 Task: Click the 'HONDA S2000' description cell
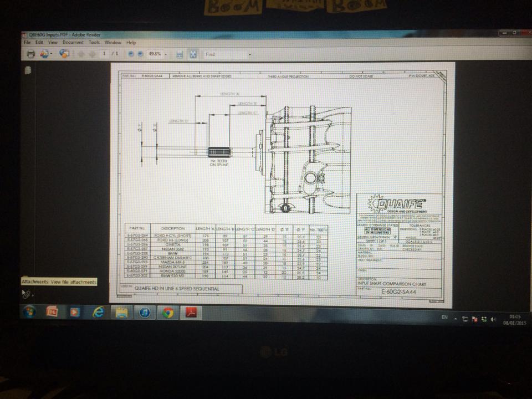pyautogui.click(x=173, y=271)
